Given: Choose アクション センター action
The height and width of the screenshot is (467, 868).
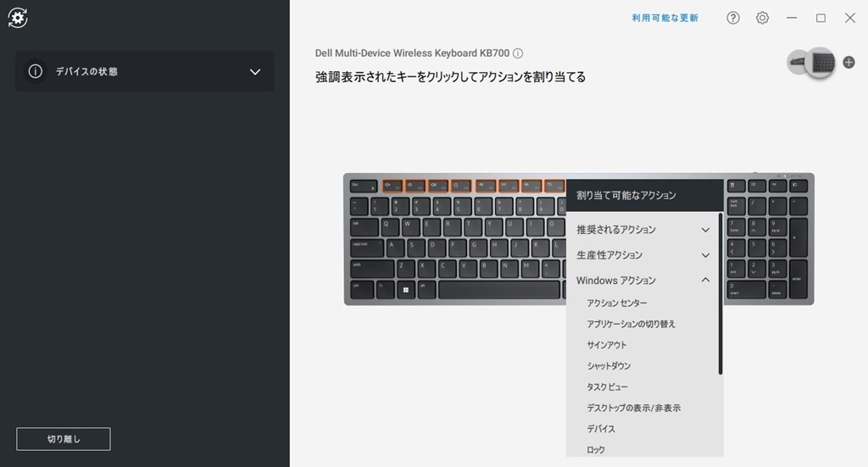Looking at the screenshot, I should click(617, 303).
